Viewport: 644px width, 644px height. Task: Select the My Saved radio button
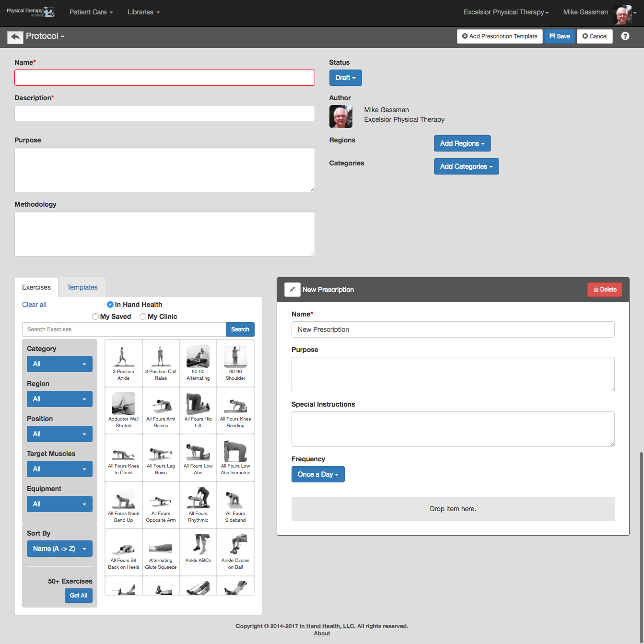point(95,316)
